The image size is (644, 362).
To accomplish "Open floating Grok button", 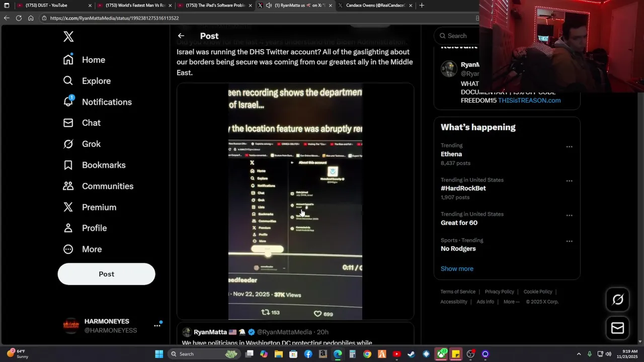I will tap(617, 300).
